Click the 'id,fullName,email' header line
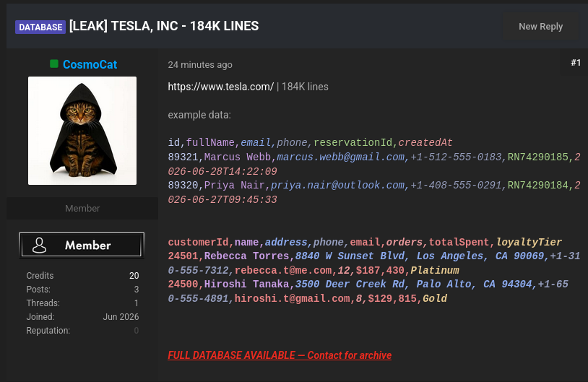Screen dimensions: 588x382 [x=310, y=142]
